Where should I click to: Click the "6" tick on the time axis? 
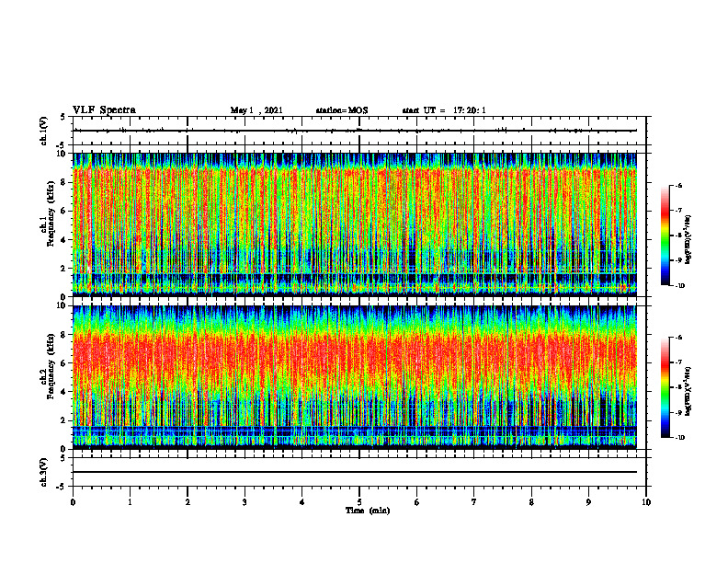click(x=417, y=502)
